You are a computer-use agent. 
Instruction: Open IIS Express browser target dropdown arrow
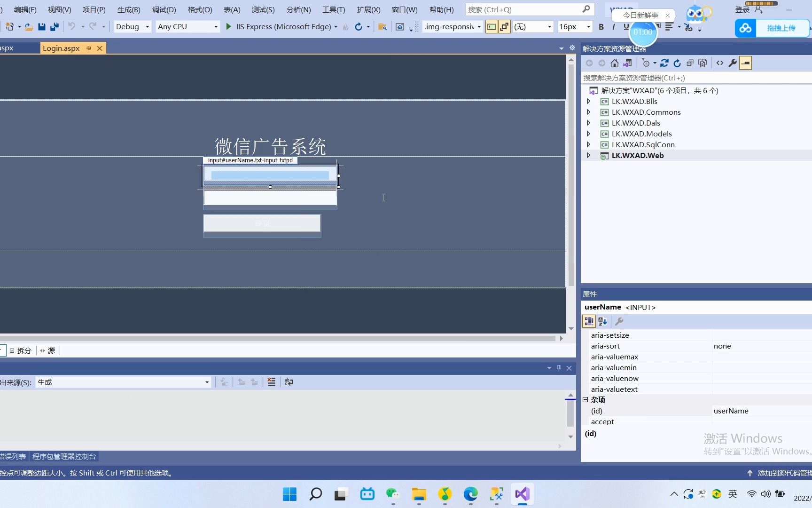pyautogui.click(x=336, y=27)
